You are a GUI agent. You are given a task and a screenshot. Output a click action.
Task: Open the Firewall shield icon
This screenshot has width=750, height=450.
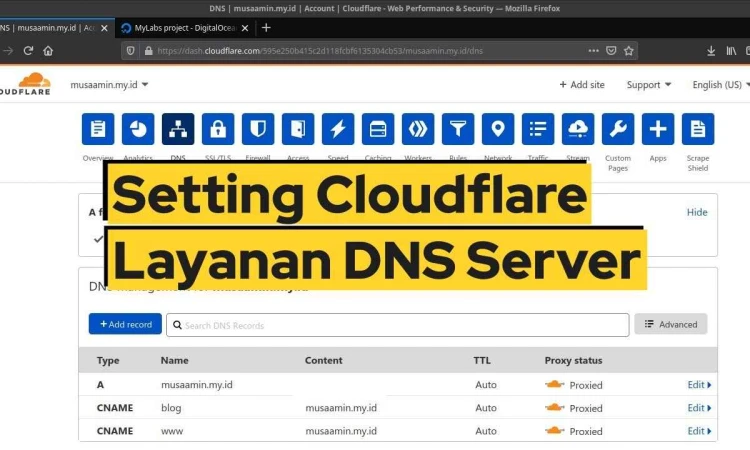coord(258,129)
